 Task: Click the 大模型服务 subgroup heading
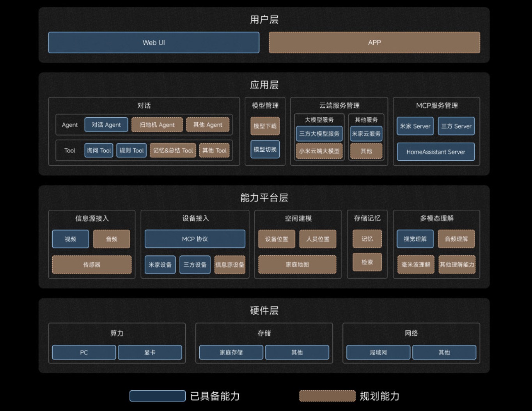pyautogui.click(x=319, y=120)
